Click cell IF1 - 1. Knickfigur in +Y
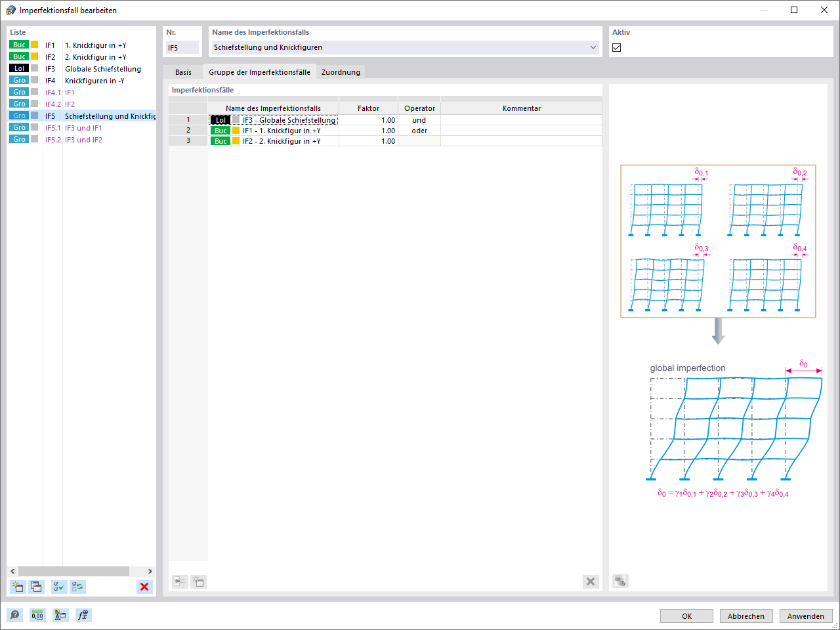 (x=273, y=131)
